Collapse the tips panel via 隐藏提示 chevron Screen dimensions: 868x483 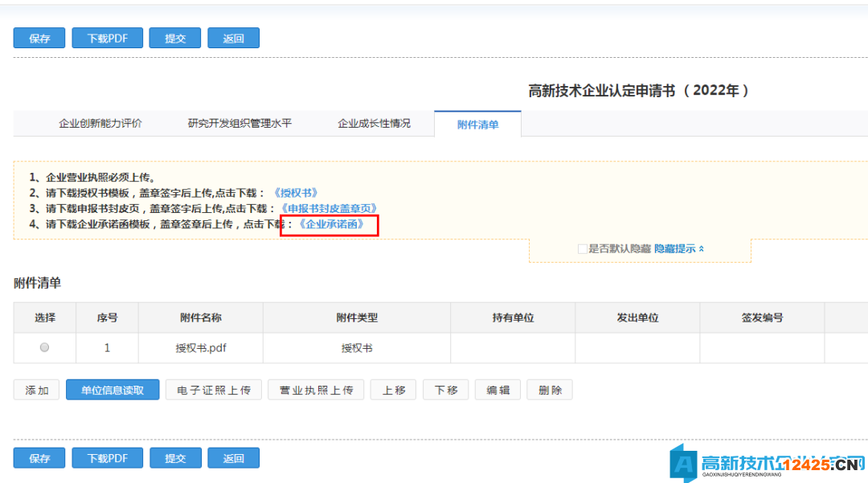(678, 249)
